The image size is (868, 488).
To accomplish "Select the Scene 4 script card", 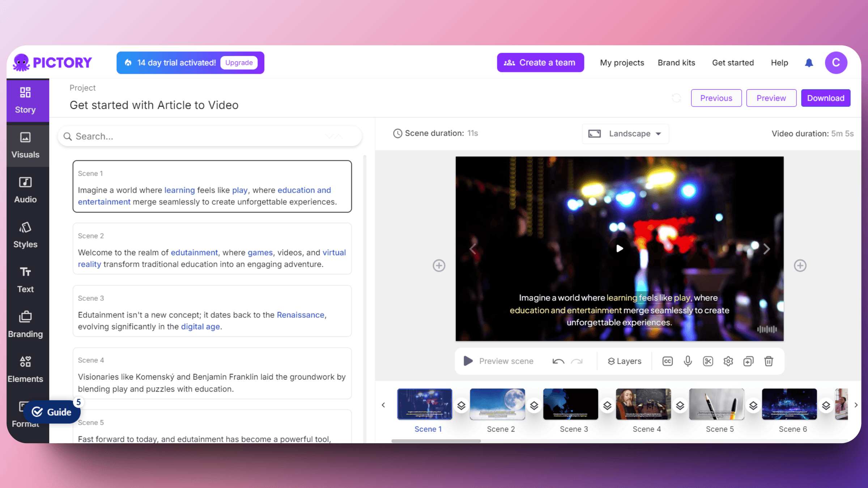I will coord(212,373).
